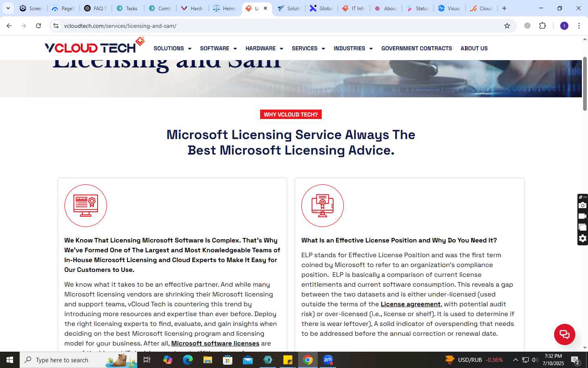The width and height of the screenshot is (588, 368).
Task: Open the network icon in system tray
Action: pos(526,360)
